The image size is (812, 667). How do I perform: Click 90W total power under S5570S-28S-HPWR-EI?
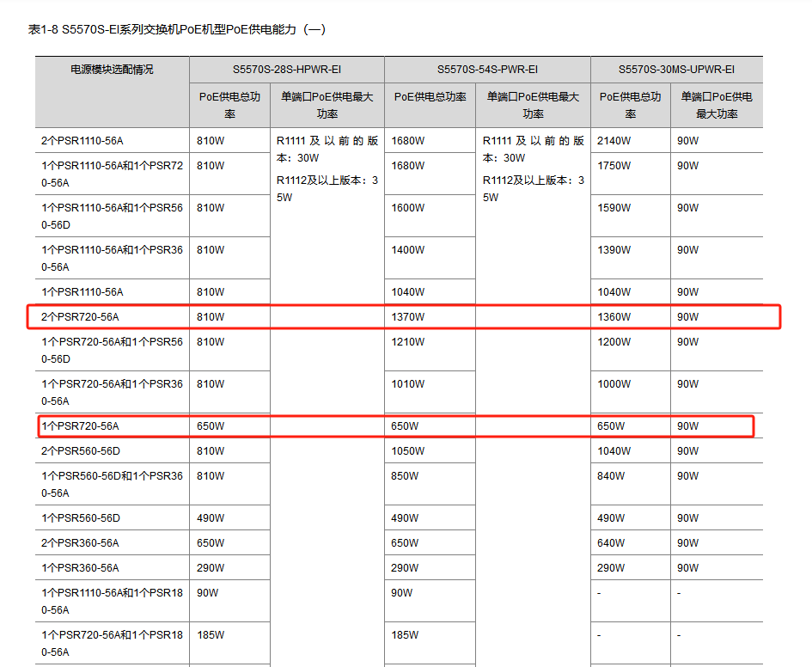click(207, 593)
